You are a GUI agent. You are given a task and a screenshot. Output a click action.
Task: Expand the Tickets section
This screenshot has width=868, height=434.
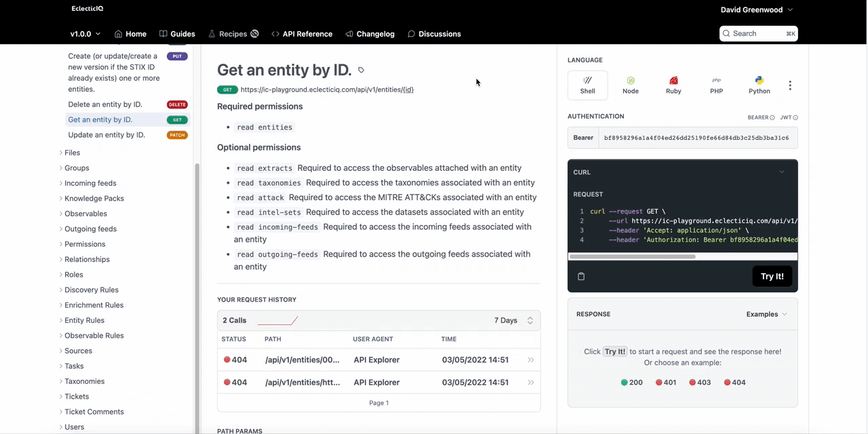pyautogui.click(x=74, y=397)
